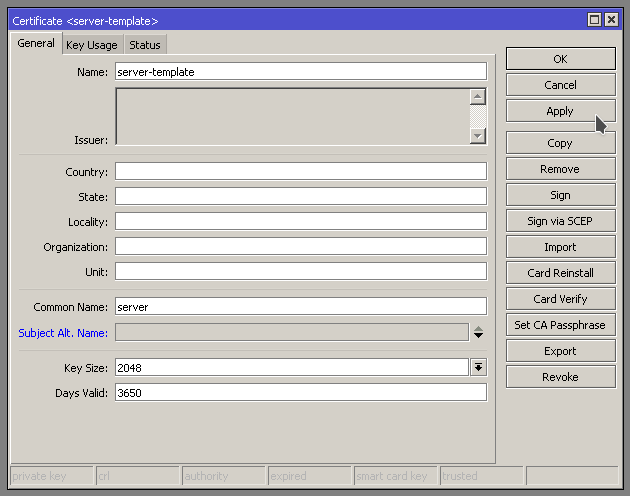Screen dimensions: 630x496
Task: Expand the Subject Alt. Name field arrows
Action: click(x=478, y=333)
